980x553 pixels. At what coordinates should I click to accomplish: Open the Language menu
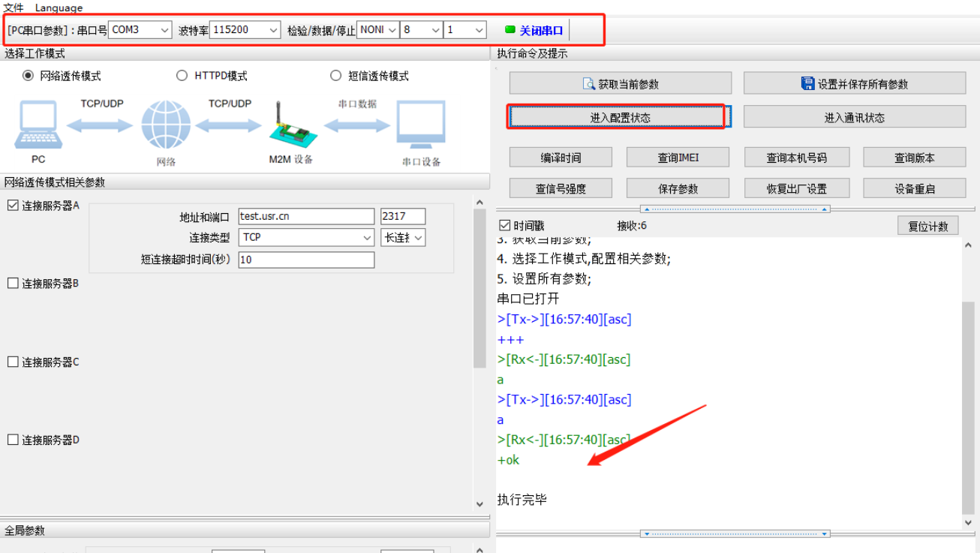59,8
